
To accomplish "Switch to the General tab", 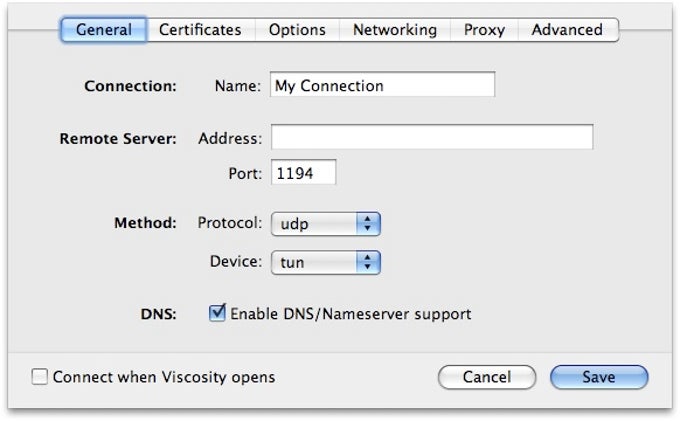I will click(104, 30).
